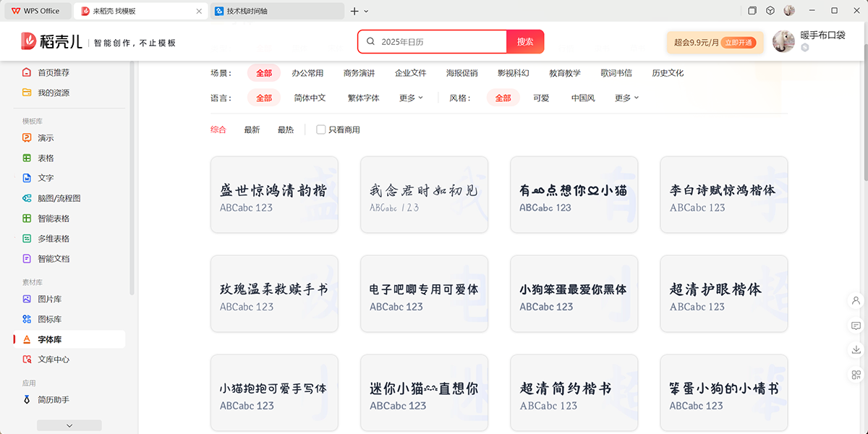Screen dimensions: 868x434
Task: Switch to the WPS Office tab
Action: tap(35, 11)
